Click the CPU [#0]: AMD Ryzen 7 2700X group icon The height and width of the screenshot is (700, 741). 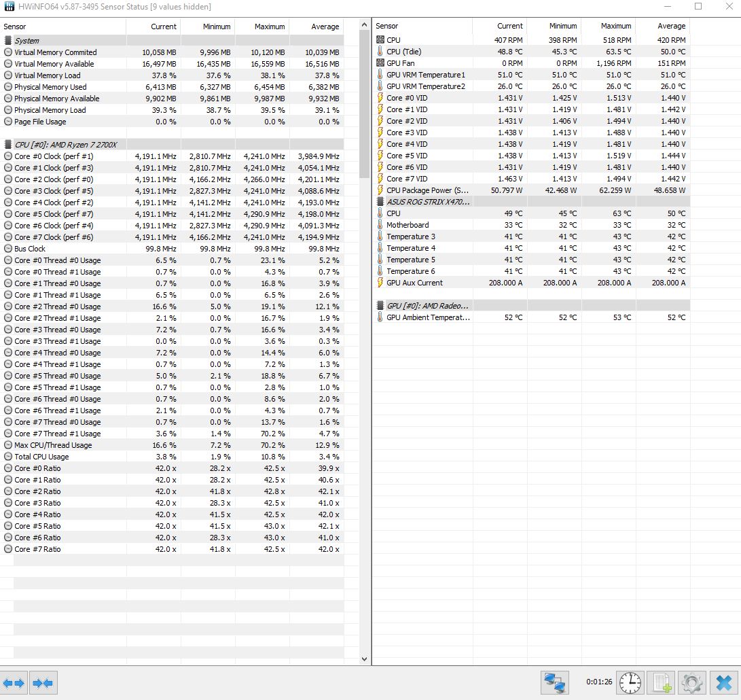coord(8,145)
